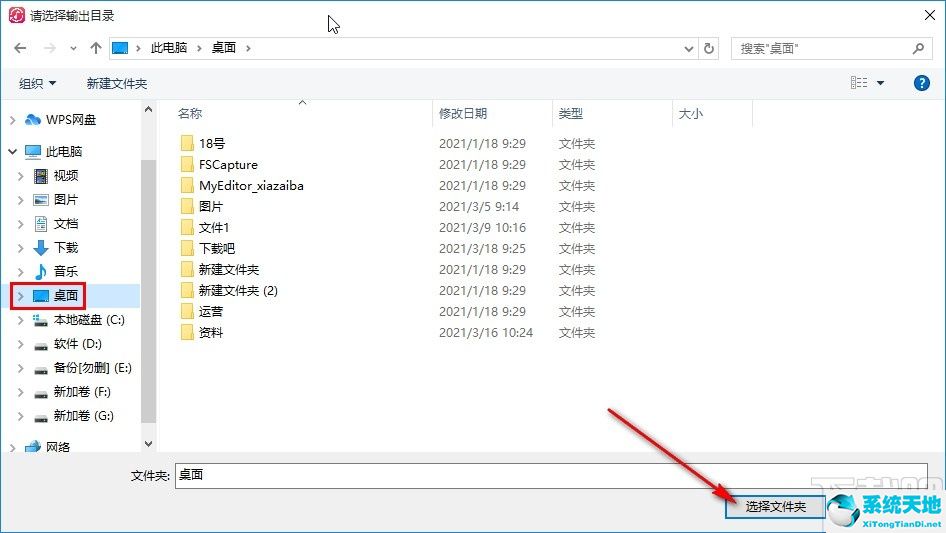The image size is (946, 533).
Task: Select 新加卷 (G:) drive
Action: tap(83, 416)
